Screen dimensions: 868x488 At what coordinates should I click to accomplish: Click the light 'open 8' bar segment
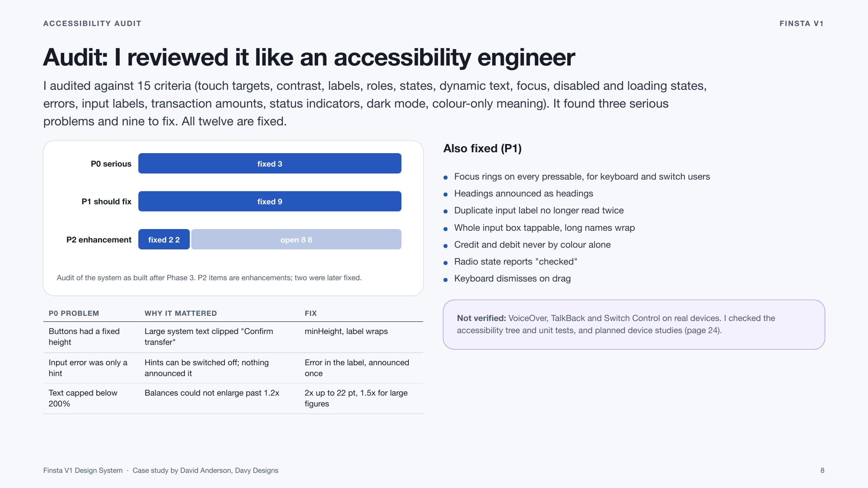pyautogui.click(x=296, y=239)
